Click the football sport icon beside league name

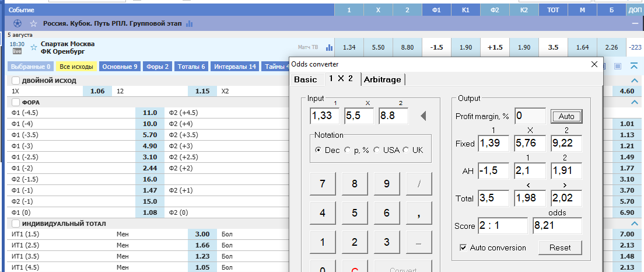click(17, 24)
